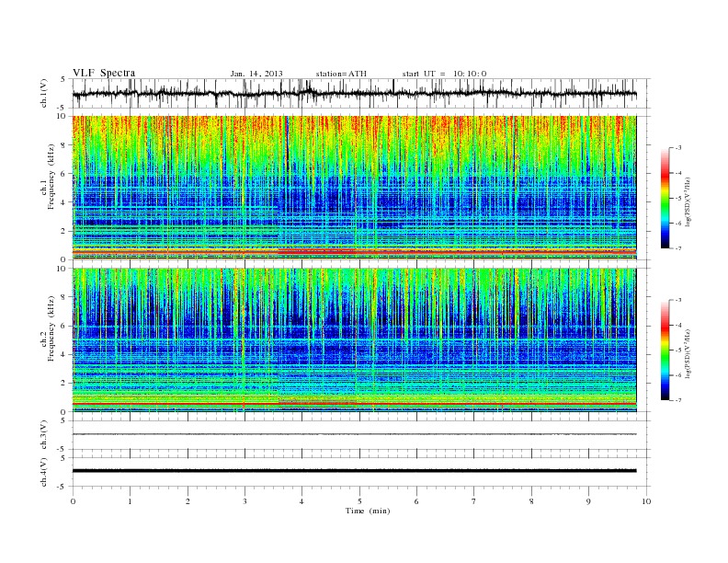Click the "-7" label on ch.2 colorbar

[x=678, y=400]
